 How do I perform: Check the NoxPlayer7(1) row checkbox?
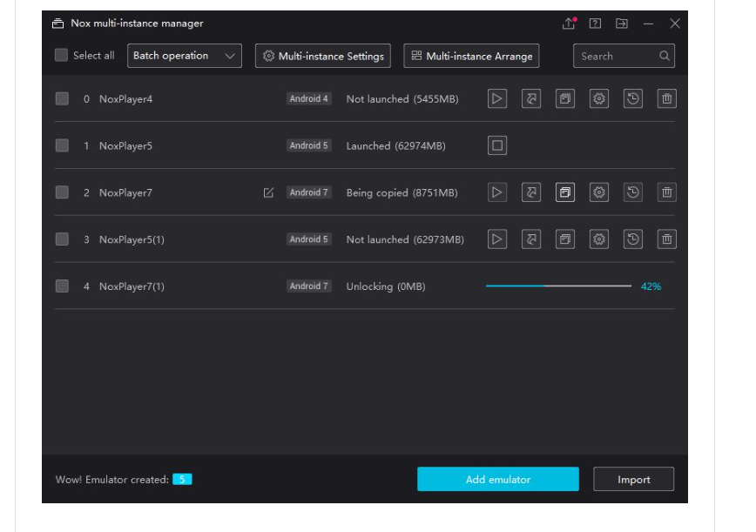coord(62,286)
